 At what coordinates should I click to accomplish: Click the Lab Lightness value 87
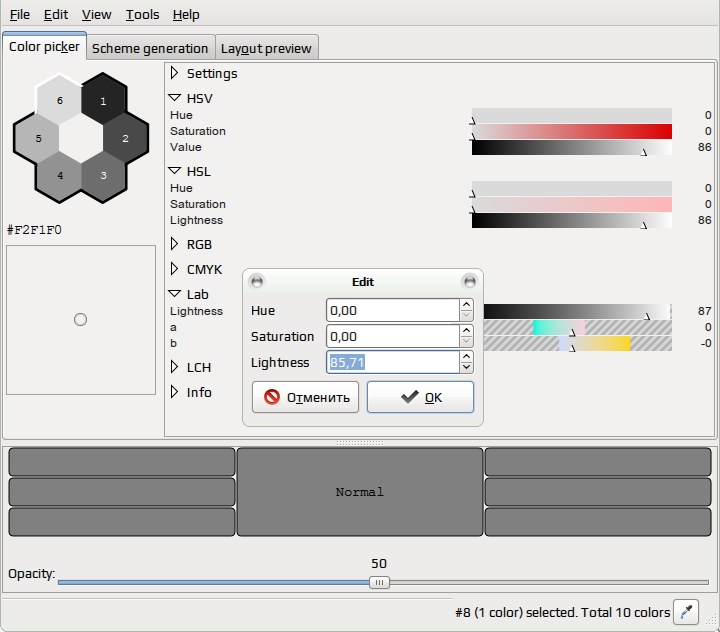pos(704,311)
